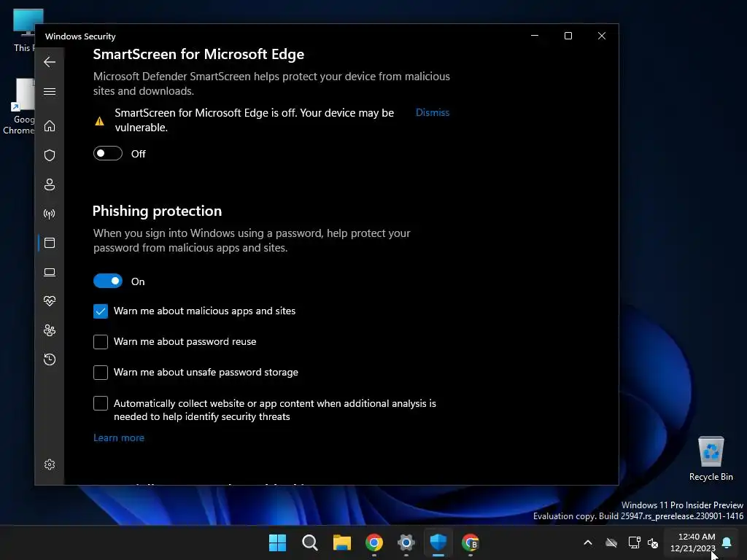The image size is (747, 560).
Task: Open Settings gear app in taskbar
Action: click(406, 542)
